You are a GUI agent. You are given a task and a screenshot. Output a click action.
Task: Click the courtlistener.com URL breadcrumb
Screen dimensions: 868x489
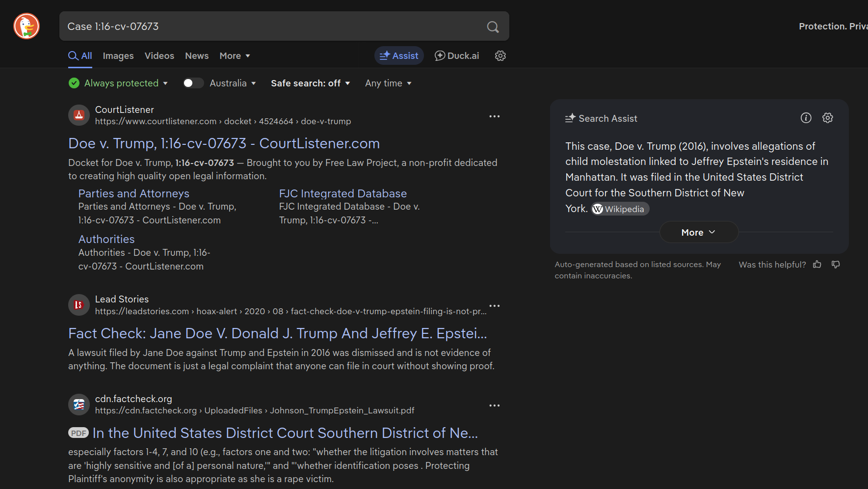pos(223,121)
